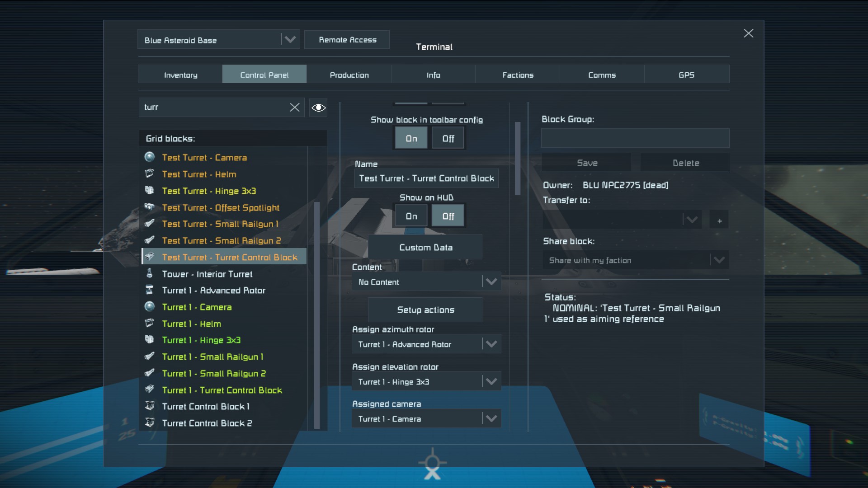The height and width of the screenshot is (488, 868).
Task: Open the Blue Asteroid Base grid dropdown
Action: (x=290, y=40)
